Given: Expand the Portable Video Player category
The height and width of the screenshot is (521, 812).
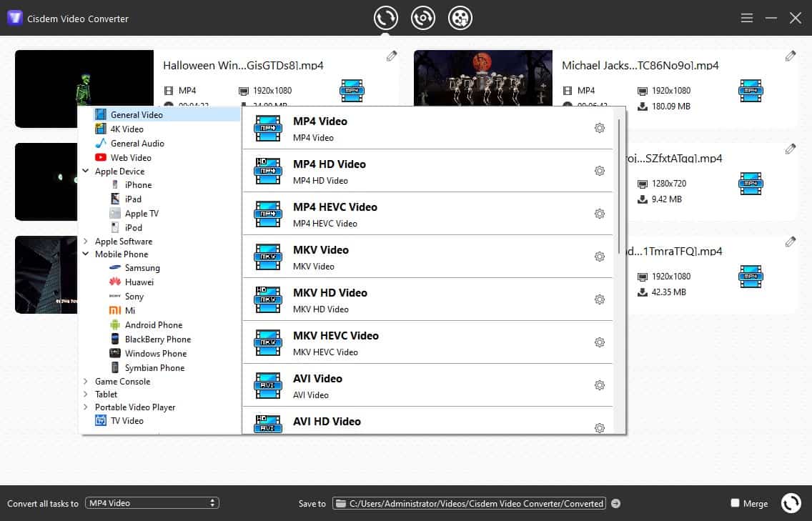Looking at the screenshot, I should pyautogui.click(x=86, y=407).
